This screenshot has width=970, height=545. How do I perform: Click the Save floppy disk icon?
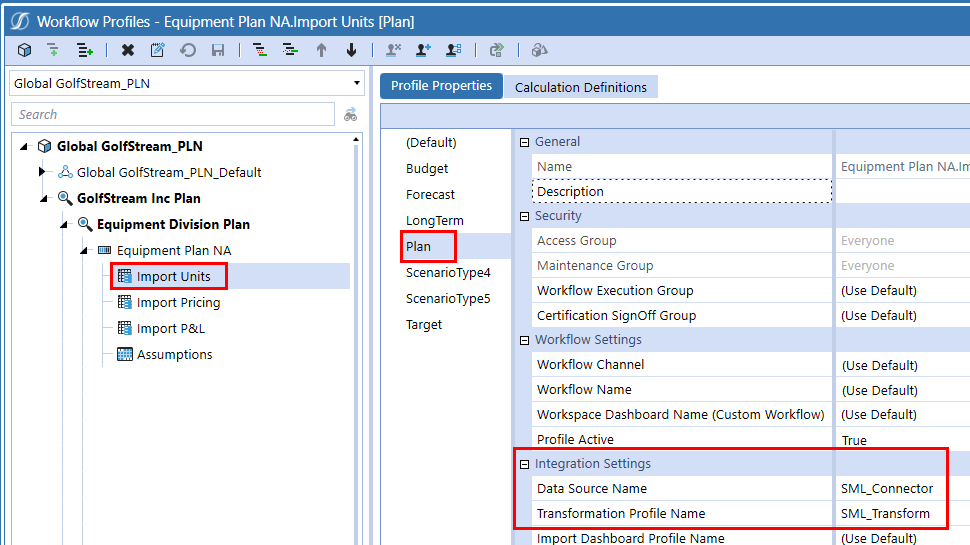(x=218, y=50)
